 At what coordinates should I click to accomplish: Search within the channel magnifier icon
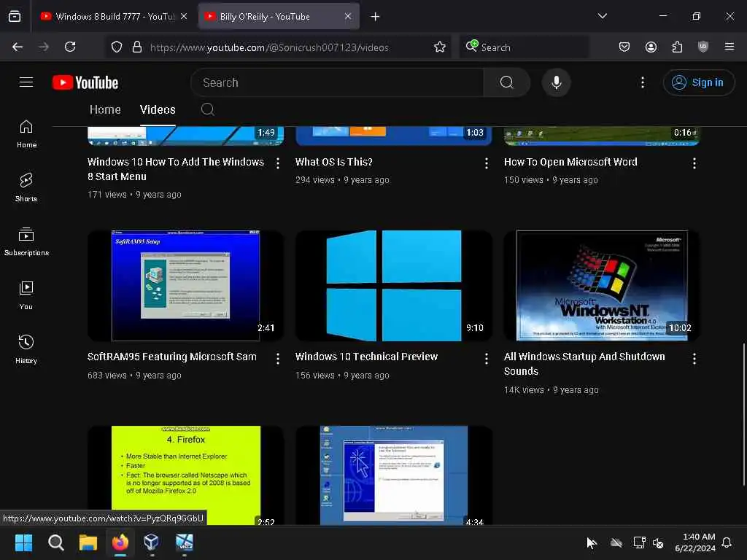click(208, 109)
